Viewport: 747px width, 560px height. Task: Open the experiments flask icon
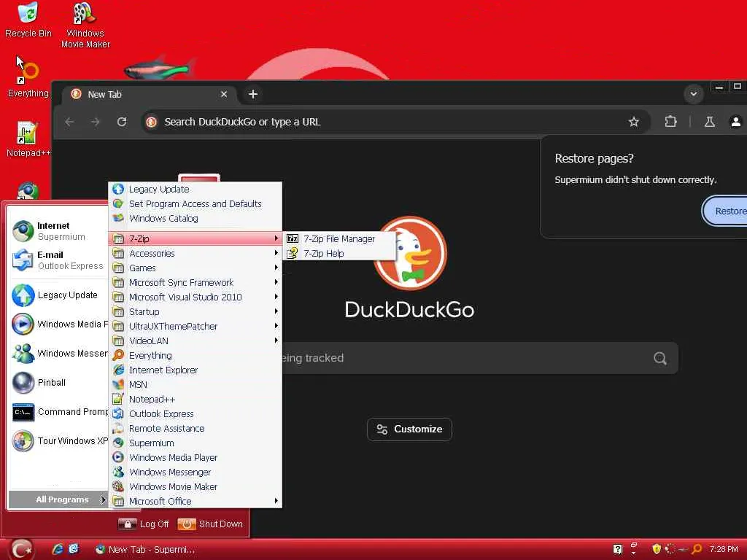(709, 122)
